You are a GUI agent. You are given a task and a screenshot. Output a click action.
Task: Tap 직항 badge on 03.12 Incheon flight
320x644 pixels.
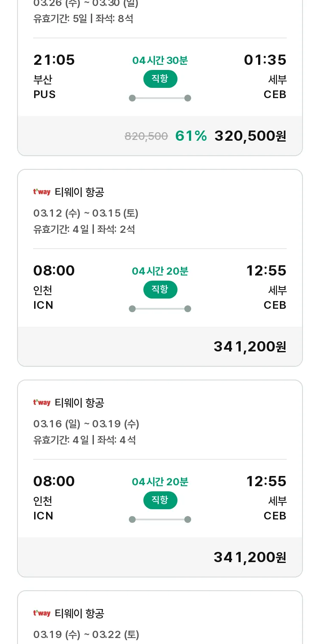point(160,290)
